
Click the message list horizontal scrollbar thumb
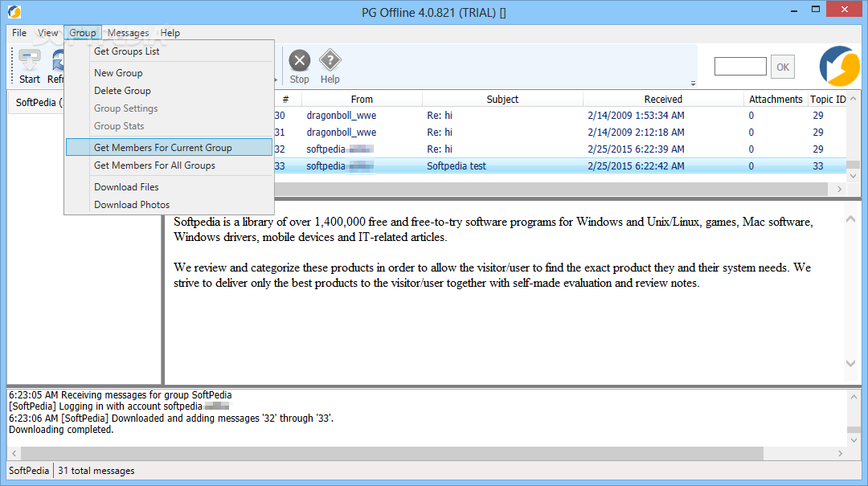pyautogui.click(x=551, y=189)
